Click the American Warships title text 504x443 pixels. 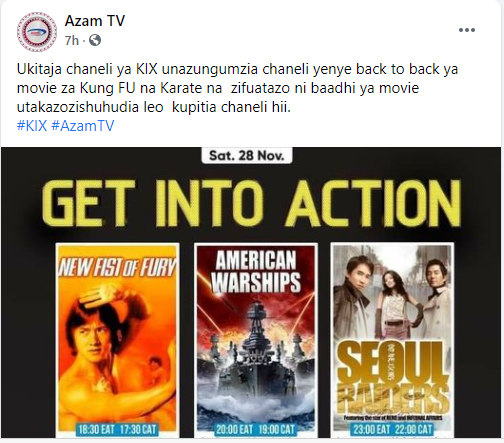tap(256, 272)
